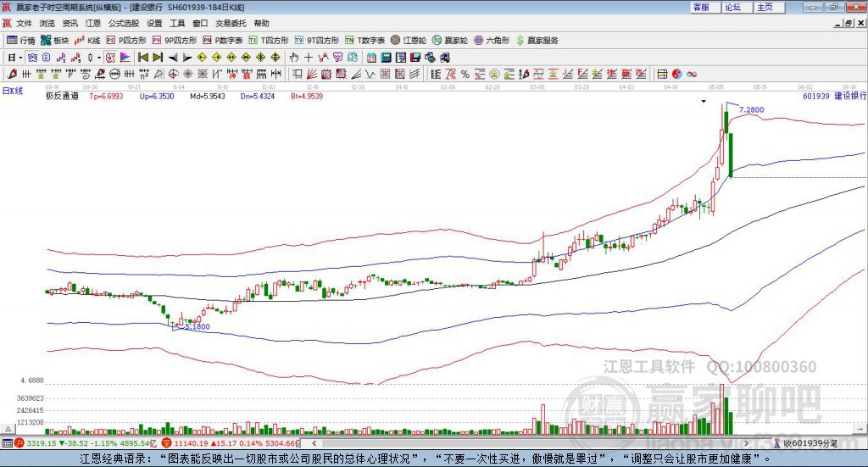The height and width of the screenshot is (467, 868).
Task: Click the 日K线 chart label
Action: 13,91
